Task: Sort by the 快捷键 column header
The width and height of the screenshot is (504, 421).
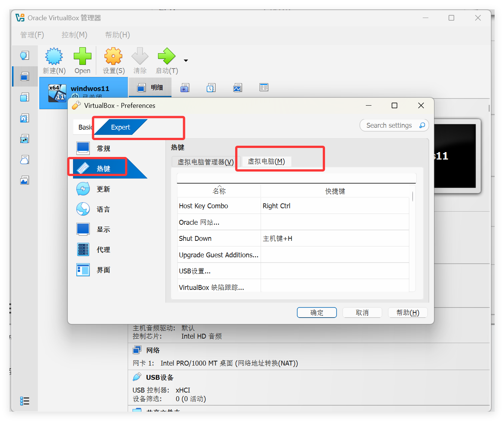Action: 335,191
